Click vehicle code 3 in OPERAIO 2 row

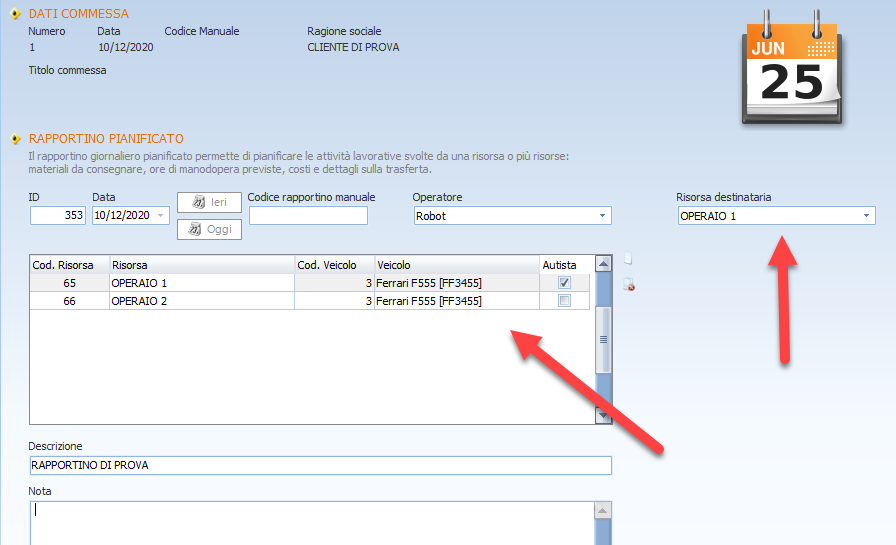(x=334, y=300)
